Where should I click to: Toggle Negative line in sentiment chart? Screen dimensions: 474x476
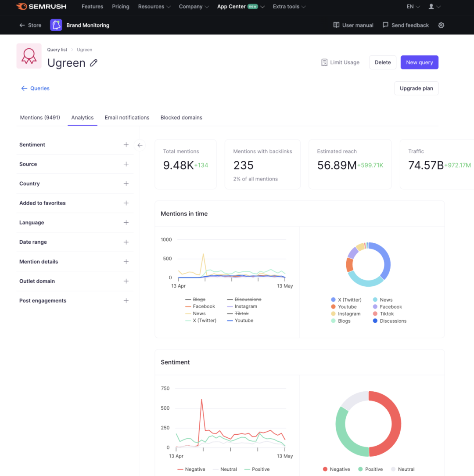(191, 469)
